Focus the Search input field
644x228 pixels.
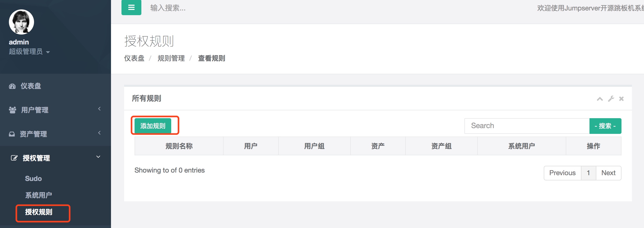click(527, 126)
